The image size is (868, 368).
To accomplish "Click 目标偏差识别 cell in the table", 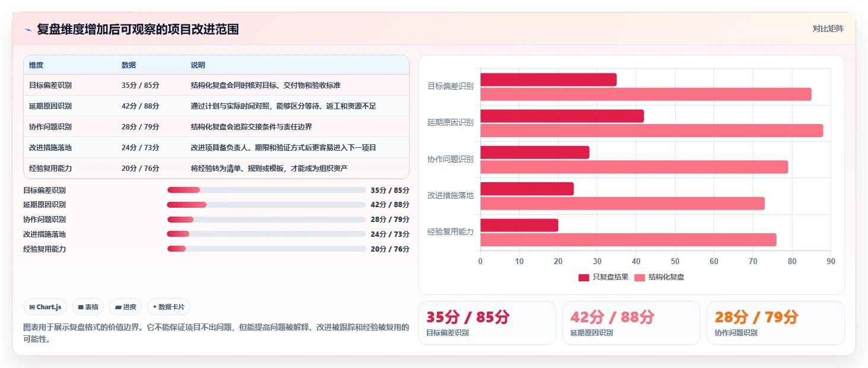I will pos(50,85).
